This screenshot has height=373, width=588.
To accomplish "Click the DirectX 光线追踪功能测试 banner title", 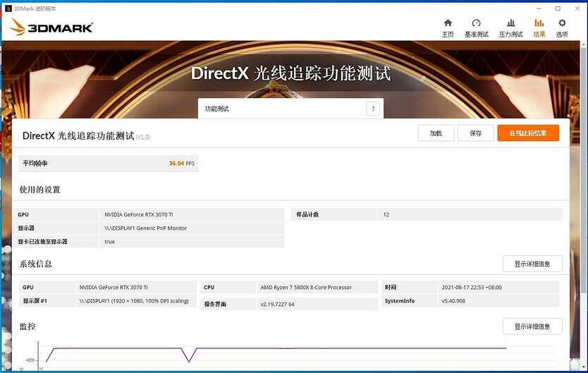I will pos(290,73).
